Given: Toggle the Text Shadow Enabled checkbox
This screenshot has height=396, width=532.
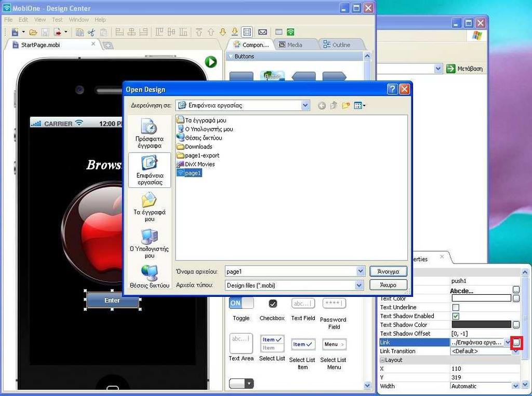Looking at the screenshot, I should point(456,316).
